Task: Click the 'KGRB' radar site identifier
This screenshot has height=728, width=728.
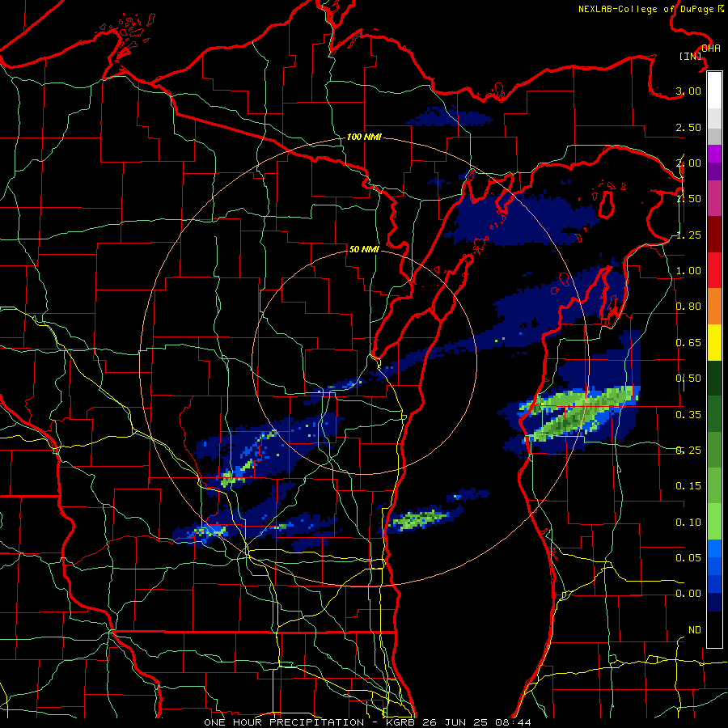Action: pos(402,722)
